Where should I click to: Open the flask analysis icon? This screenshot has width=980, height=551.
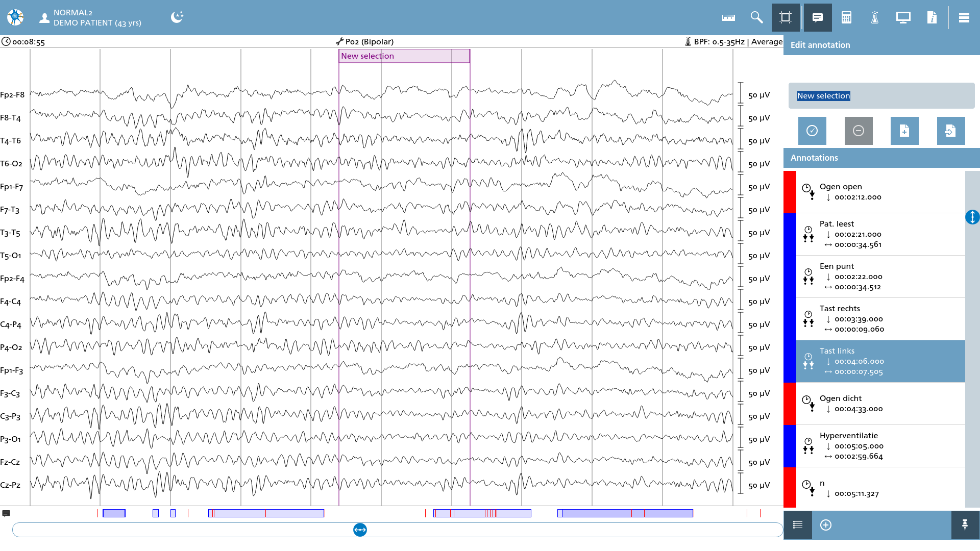point(875,18)
